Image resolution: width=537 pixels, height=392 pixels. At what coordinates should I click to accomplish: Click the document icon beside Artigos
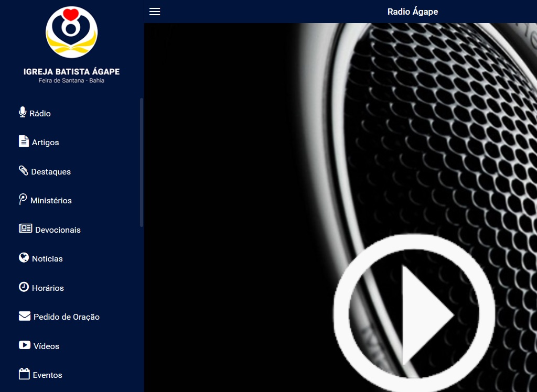pos(24,141)
